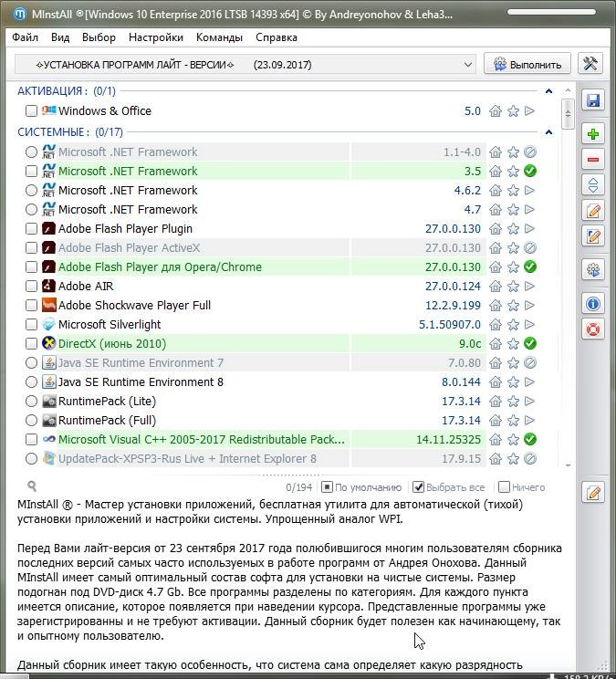Click the blue info icon in sidebar
Screen dimensions: 616x679
click(592, 304)
